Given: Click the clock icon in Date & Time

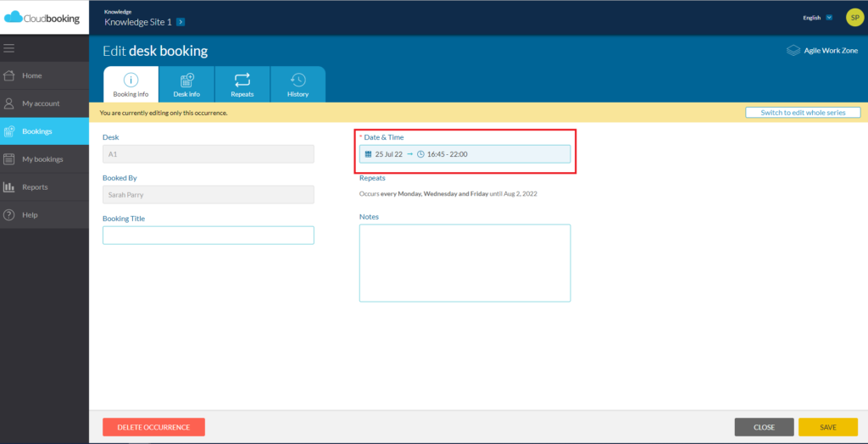Looking at the screenshot, I should [420, 154].
